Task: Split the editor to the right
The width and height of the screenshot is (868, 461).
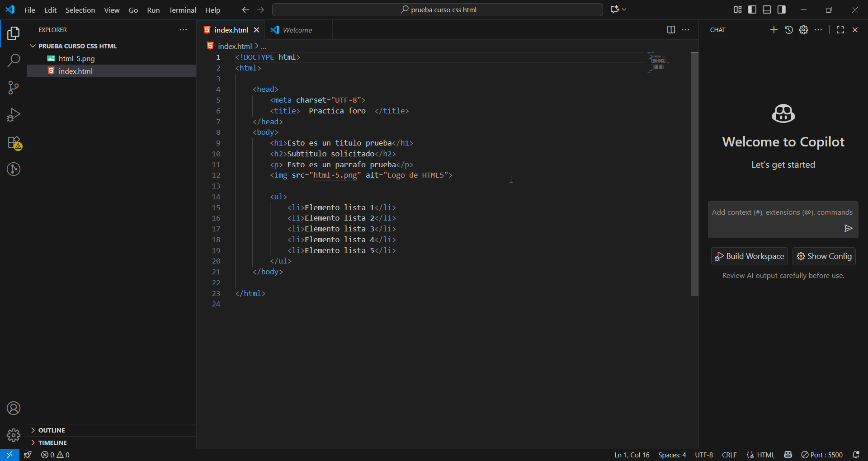Action: 671,30
